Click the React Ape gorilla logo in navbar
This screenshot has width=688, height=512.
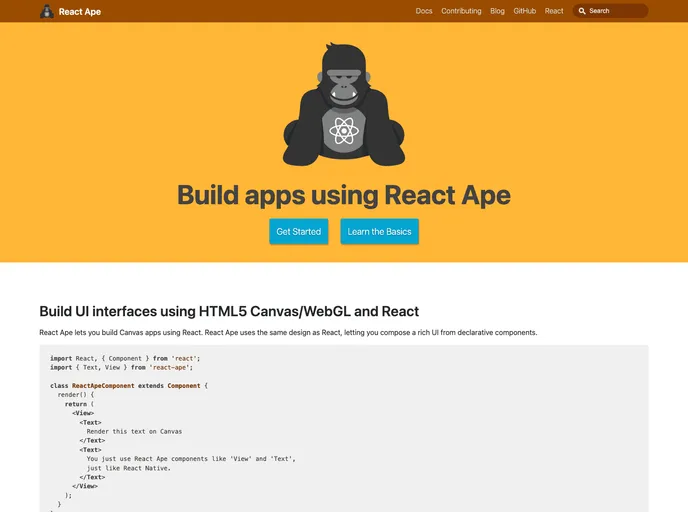point(47,11)
